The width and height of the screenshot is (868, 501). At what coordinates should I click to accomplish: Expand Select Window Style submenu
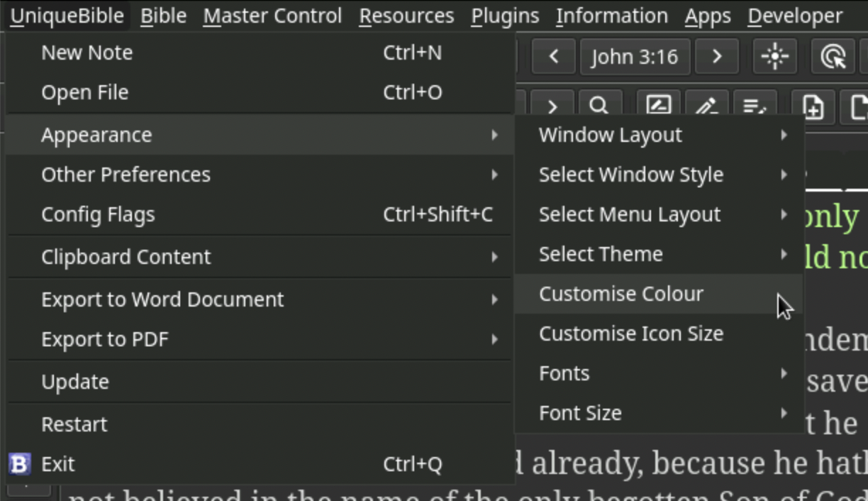660,175
